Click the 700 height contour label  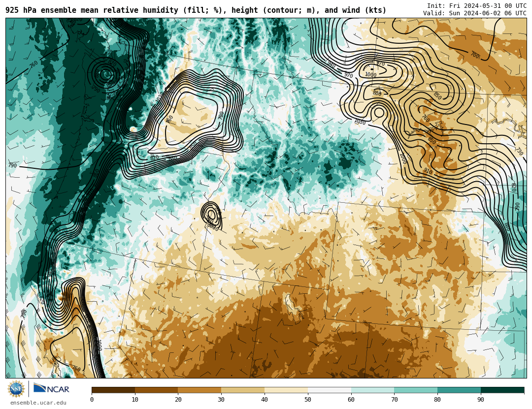click(475, 55)
